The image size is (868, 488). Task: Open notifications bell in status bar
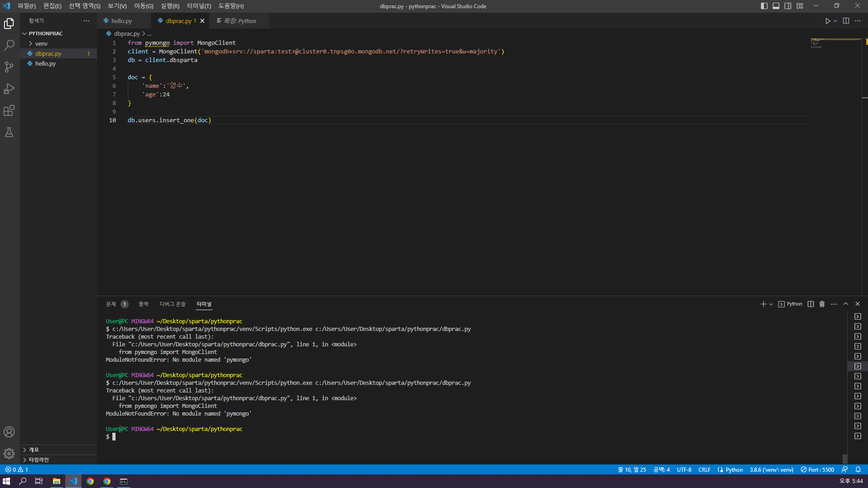coord(858,470)
